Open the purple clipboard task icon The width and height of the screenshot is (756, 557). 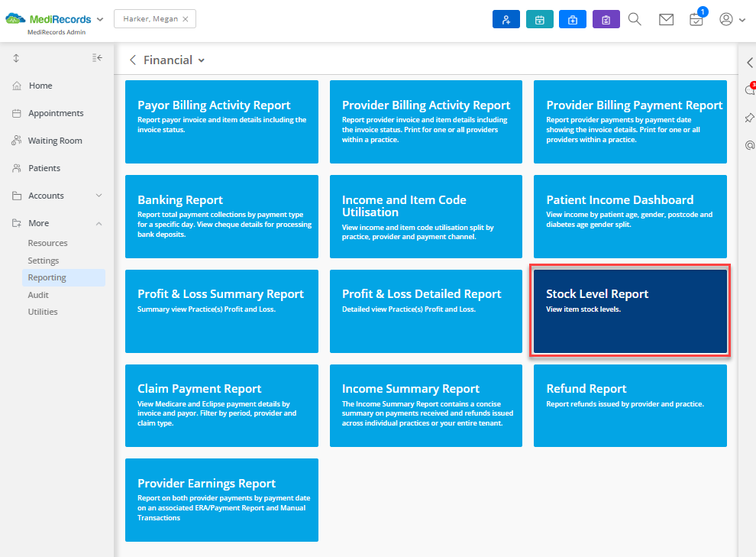pyautogui.click(x=606, y=19)
